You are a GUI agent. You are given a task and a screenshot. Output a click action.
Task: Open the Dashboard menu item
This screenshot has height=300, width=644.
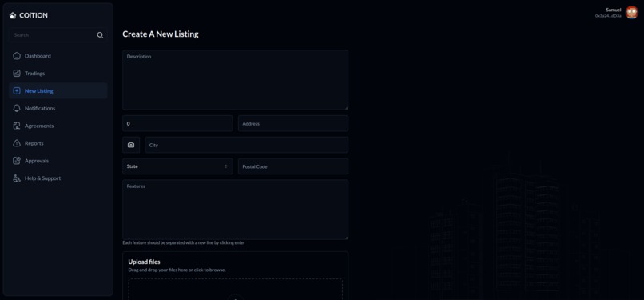58,56
